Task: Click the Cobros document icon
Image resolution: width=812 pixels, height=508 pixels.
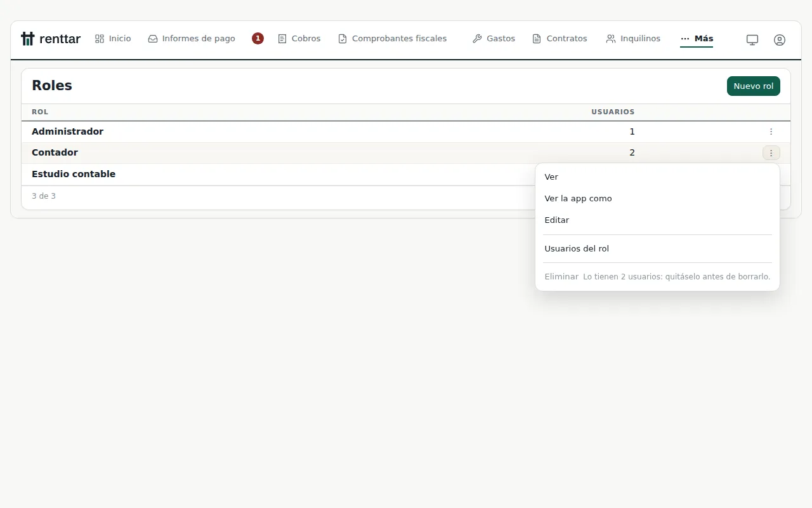Action: (x=282, y=39)
